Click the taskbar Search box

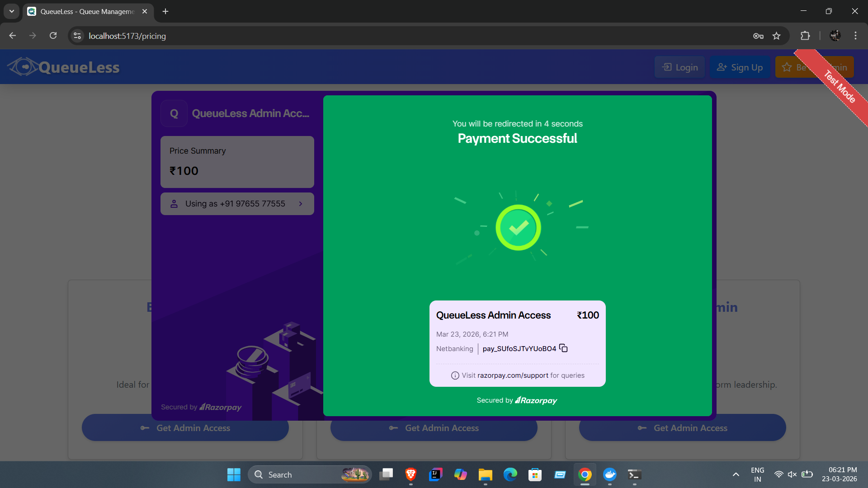coord(310,474)
